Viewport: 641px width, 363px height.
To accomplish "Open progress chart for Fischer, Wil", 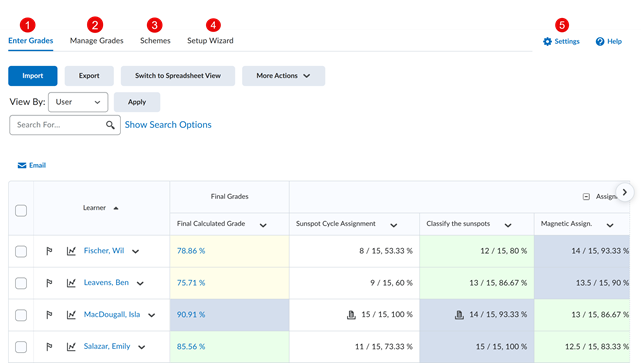I will [x=71, y=251].
